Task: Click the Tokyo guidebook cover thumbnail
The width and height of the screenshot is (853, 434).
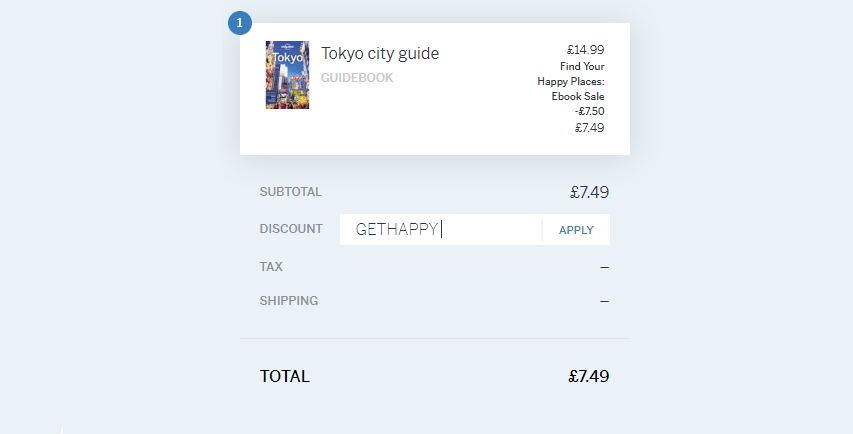Action: 287,75
